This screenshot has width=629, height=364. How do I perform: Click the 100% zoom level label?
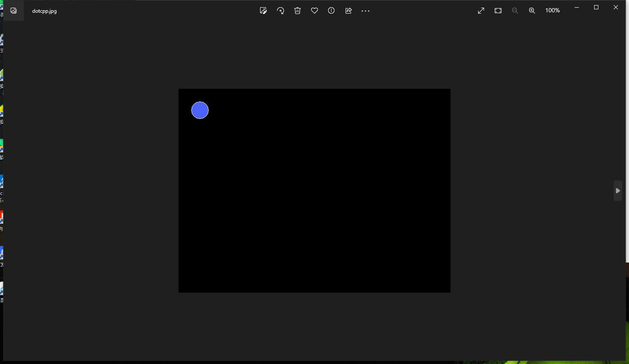point(552,11)
